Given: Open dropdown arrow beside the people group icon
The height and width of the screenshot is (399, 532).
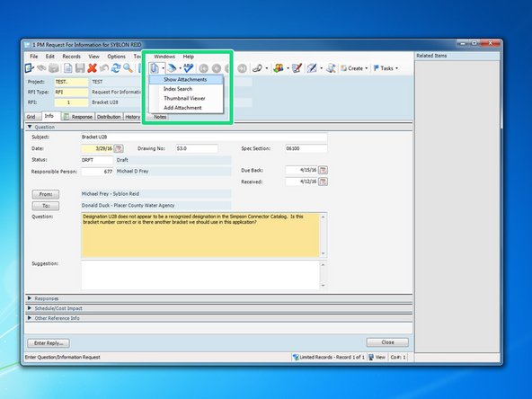Looking at the screenshot, I should tap(288, 68).
